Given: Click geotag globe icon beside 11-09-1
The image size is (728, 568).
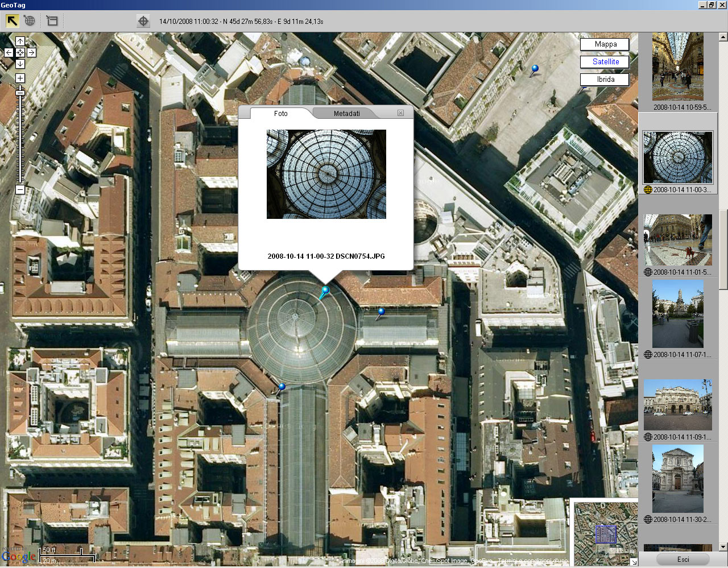Looking at the screenshot, I should pyautogui.click(x=648, y=437).
